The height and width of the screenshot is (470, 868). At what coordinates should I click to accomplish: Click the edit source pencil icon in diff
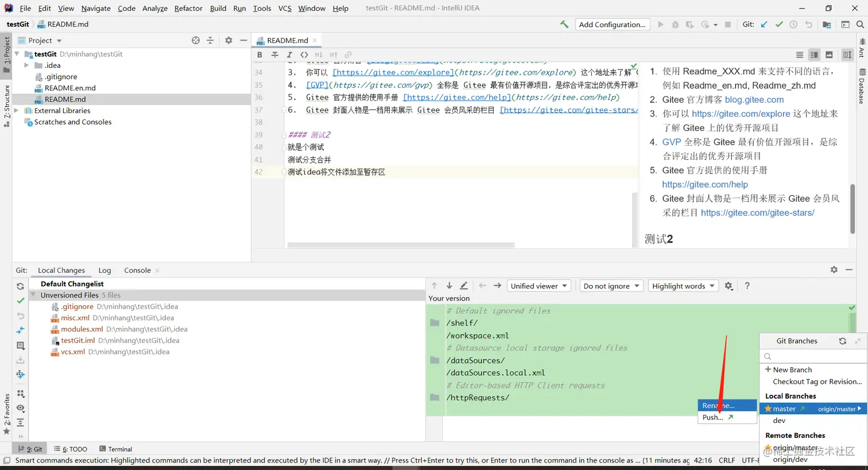coord(464,286)
